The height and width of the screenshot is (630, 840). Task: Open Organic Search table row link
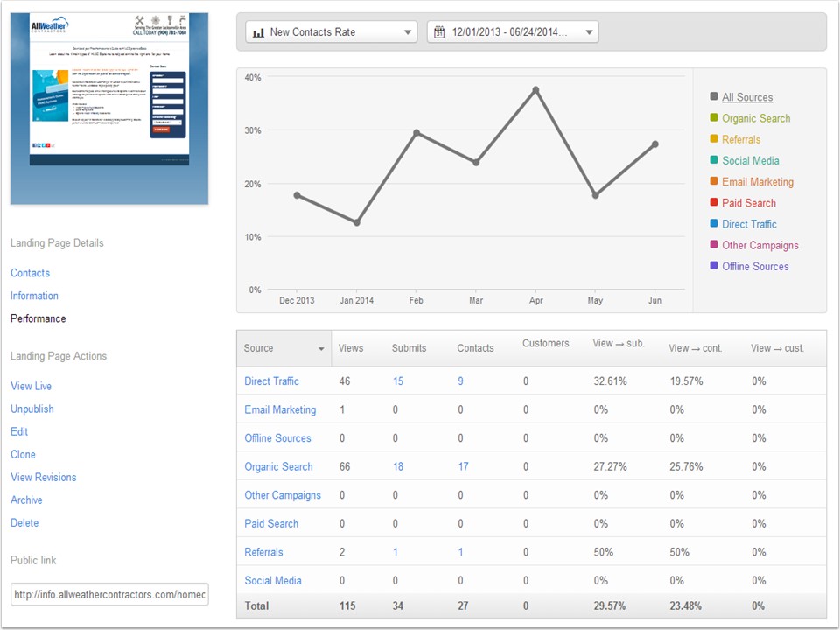click(x=278, y=466)
